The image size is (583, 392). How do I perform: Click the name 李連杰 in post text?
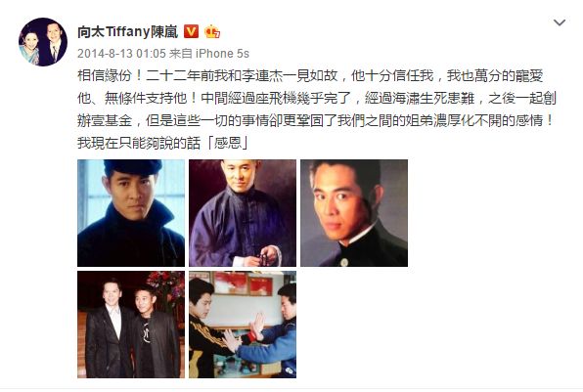click(x=263, y=76)
